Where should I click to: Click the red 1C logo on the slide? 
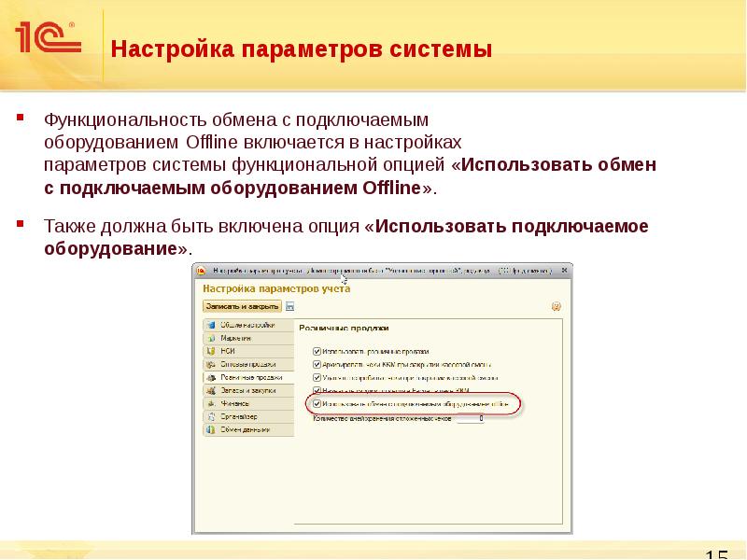pos(47,39)
